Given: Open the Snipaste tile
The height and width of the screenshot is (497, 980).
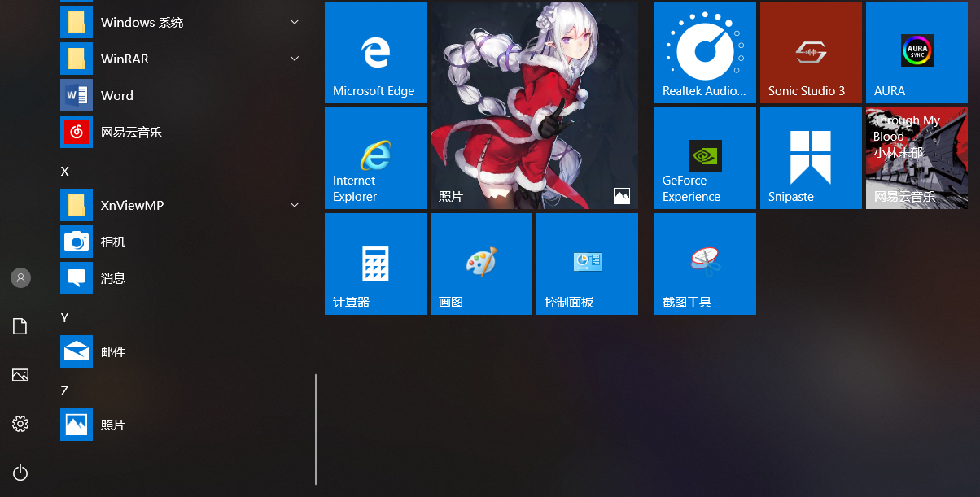Looking at the screenshot, I should click(x=811, y=158).
